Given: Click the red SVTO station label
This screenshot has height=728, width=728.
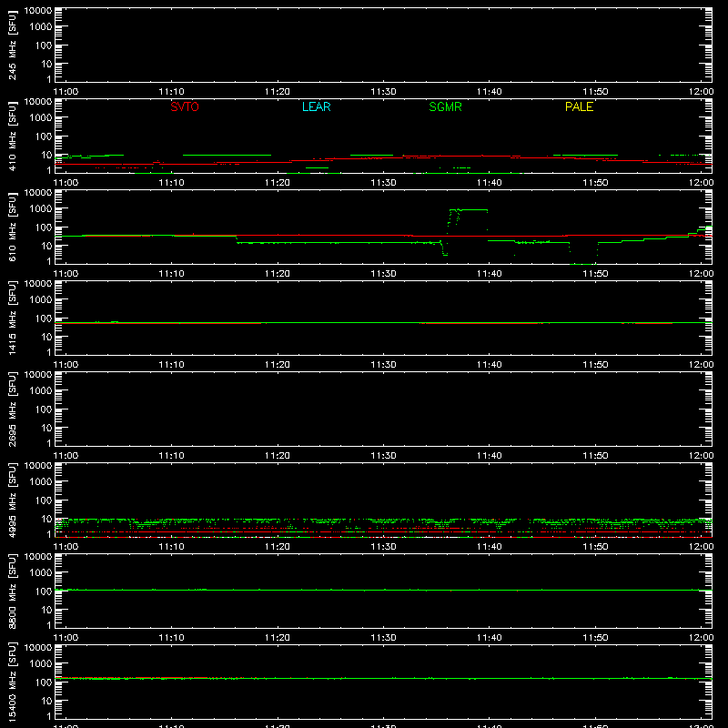Looking at the screenshot, I should (x=185, y=106).
